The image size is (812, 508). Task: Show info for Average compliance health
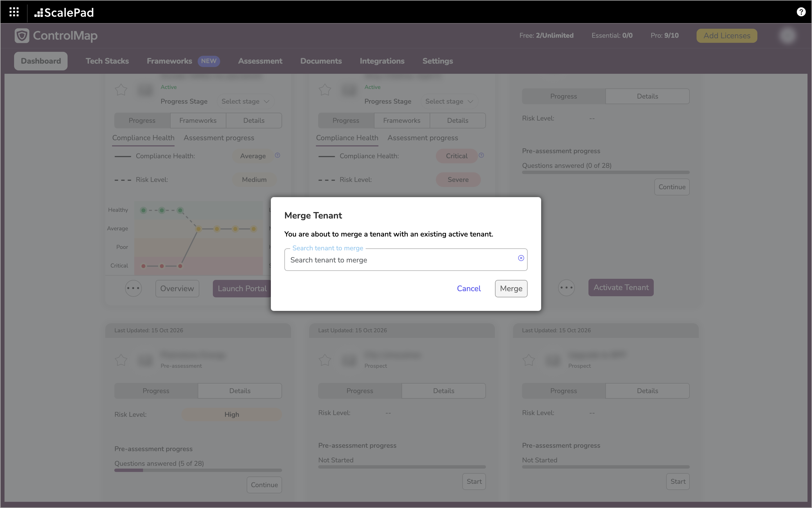(278, 155)
